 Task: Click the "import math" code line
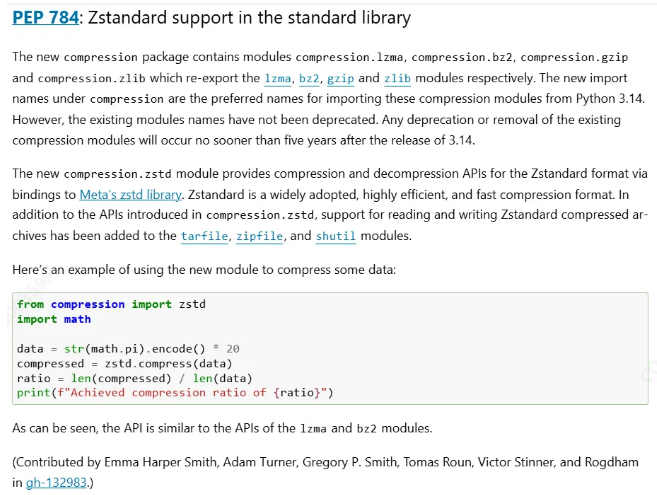pyautogui.click(x=54, y=319)
